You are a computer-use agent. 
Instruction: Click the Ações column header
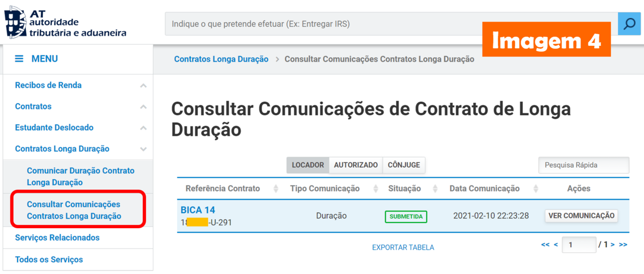(579, 188)
